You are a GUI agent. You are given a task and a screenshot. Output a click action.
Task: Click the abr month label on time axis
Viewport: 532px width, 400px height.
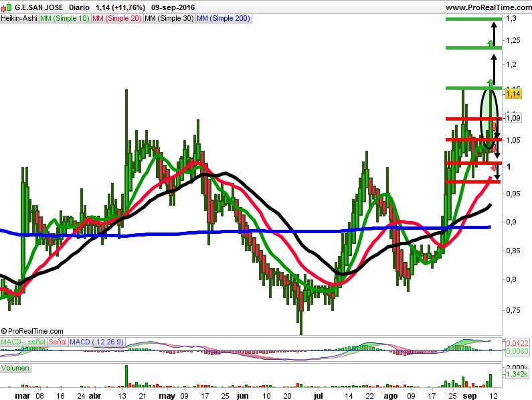[x=94, y=395]
